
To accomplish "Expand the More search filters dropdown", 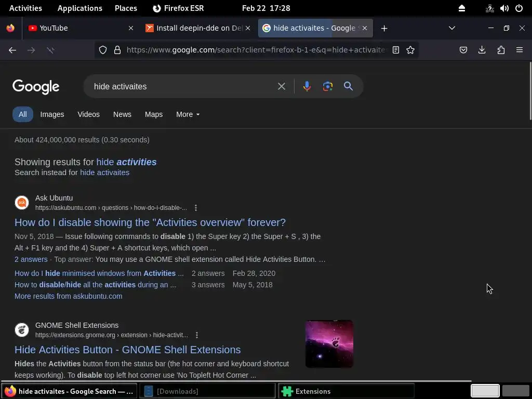I will pos(188,114).
